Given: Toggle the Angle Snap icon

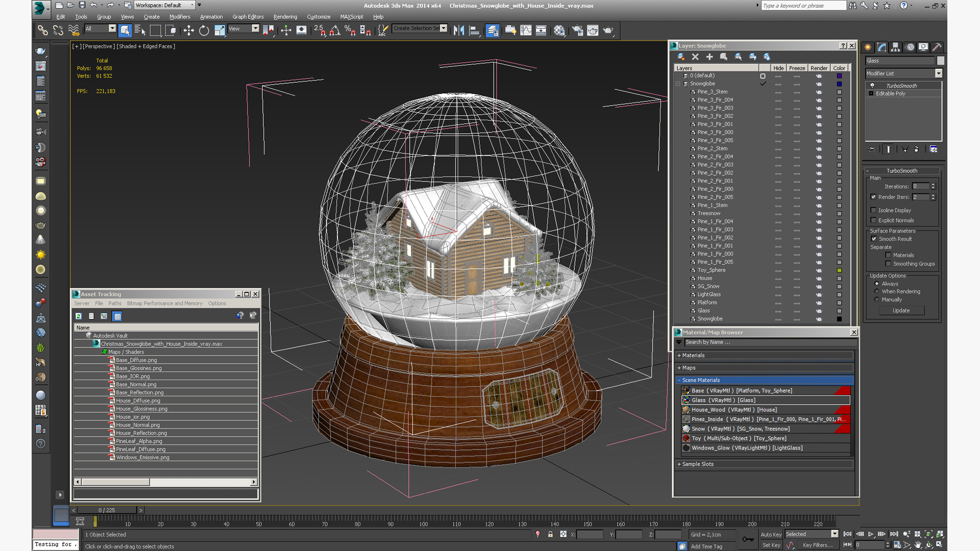Looking at the screenshot, I should 335,31.
